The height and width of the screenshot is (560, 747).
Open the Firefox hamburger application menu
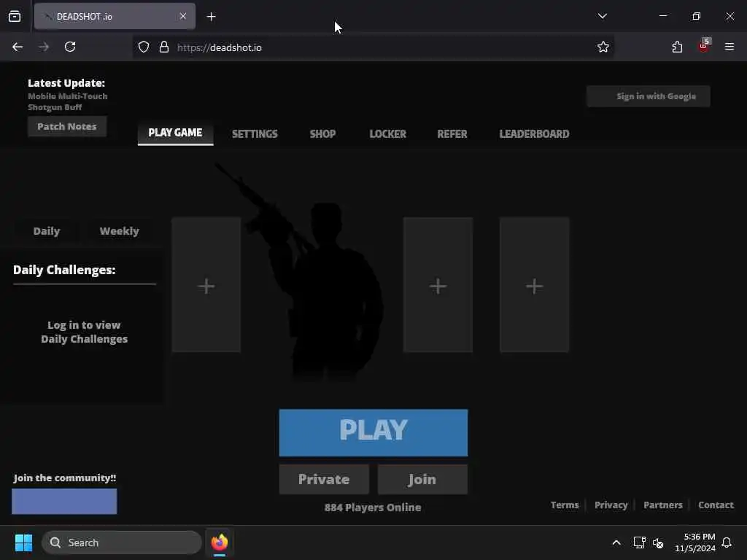pos(729,47)
